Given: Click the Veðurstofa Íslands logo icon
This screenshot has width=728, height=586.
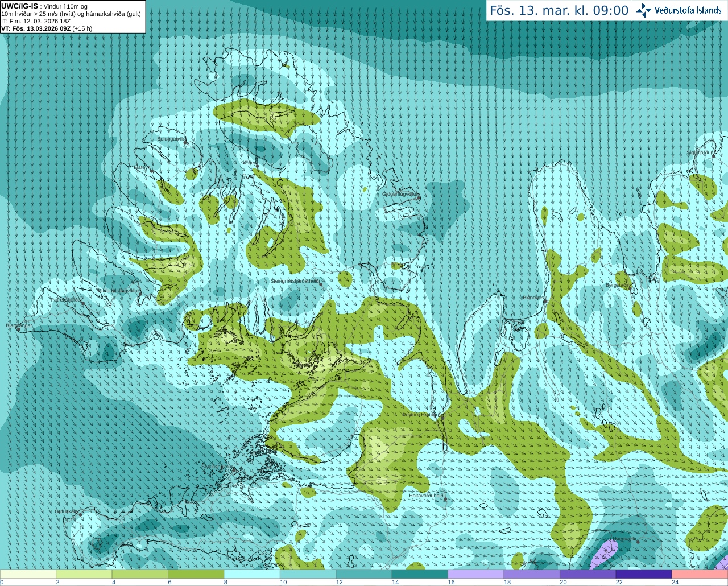Looking at the screenshot, I should [644, 10].
